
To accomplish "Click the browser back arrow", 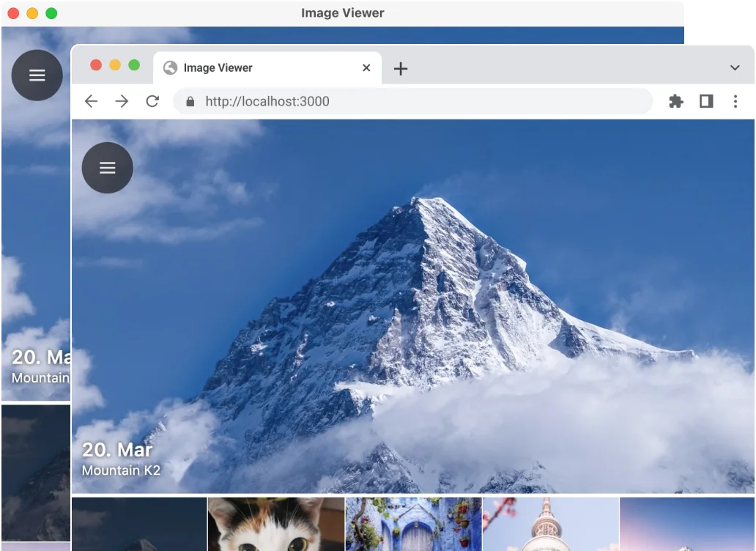I will point(91,102).
